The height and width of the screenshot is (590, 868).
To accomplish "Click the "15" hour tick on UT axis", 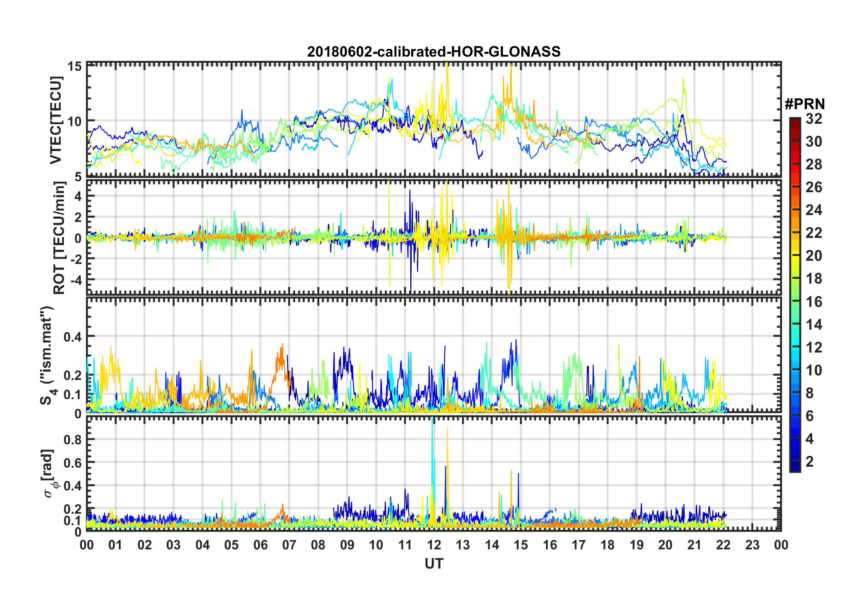I will point(521,545).
